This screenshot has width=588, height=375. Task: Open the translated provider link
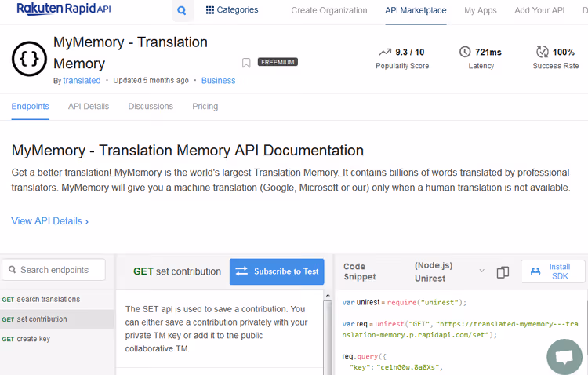(x=82, y=81)
